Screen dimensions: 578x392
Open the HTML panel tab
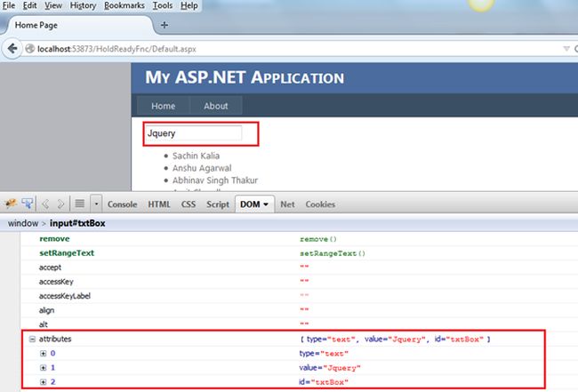158,204
